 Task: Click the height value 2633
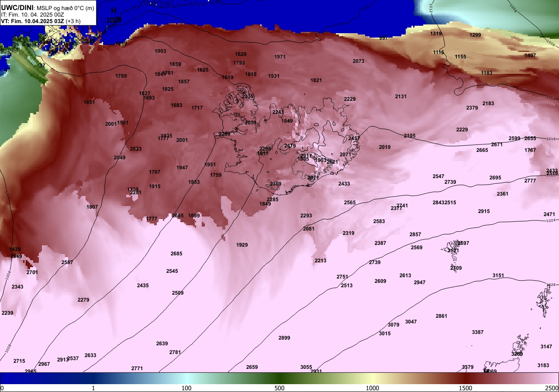[90, 355]
